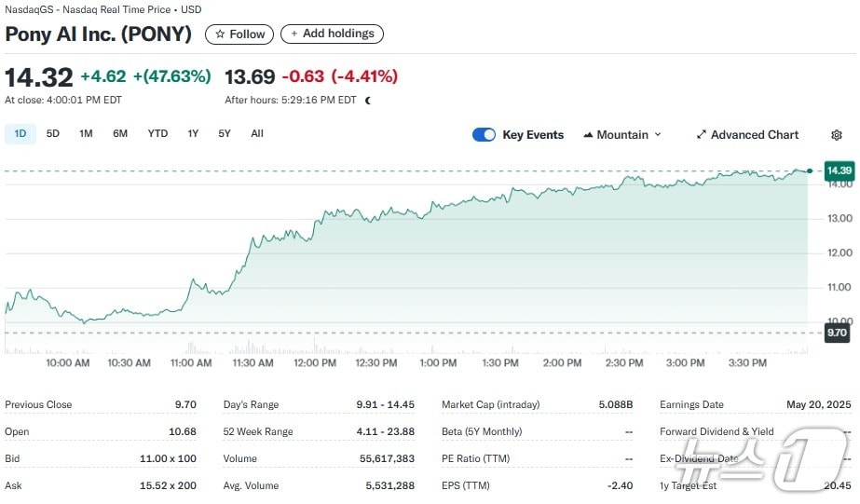The width and height of the screenshot is (860, 504).
Task: Click the after-hours moon icon
Action: 368,101
